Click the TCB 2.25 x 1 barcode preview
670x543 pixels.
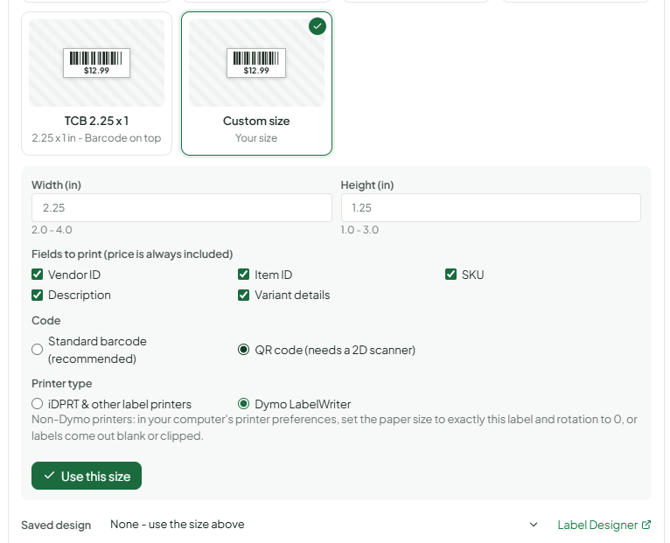[x=97, y=63]
